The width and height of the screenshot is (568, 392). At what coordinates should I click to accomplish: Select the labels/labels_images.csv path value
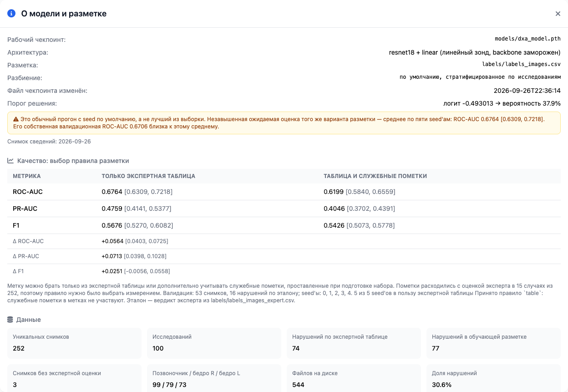[521, 64]
